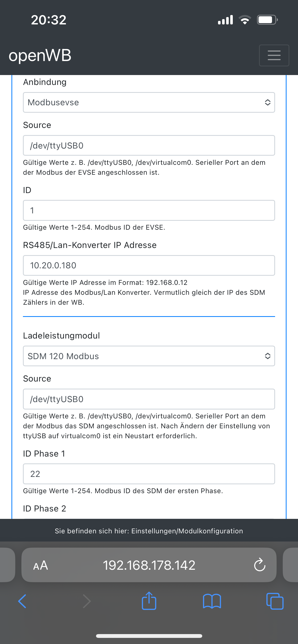Show Safari open tabs overview
The image size is (298, 644).
[x=275, y=601]
